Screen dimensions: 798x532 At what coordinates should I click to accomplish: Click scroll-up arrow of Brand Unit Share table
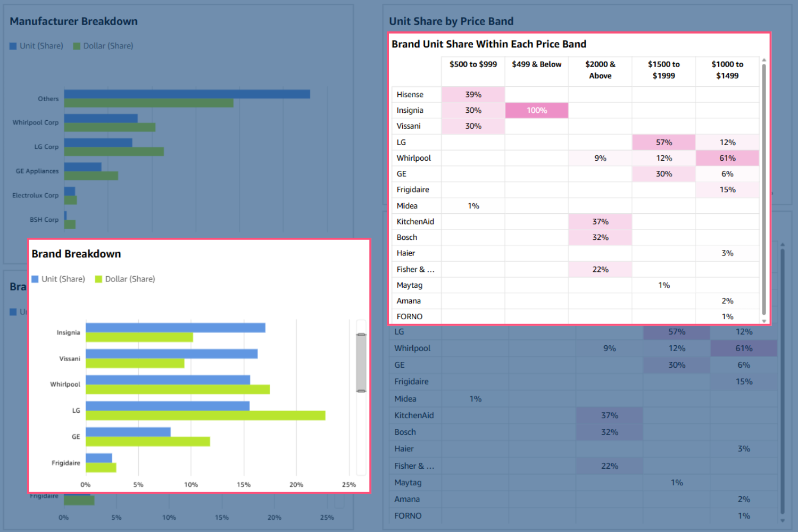(x=764, y=60)
